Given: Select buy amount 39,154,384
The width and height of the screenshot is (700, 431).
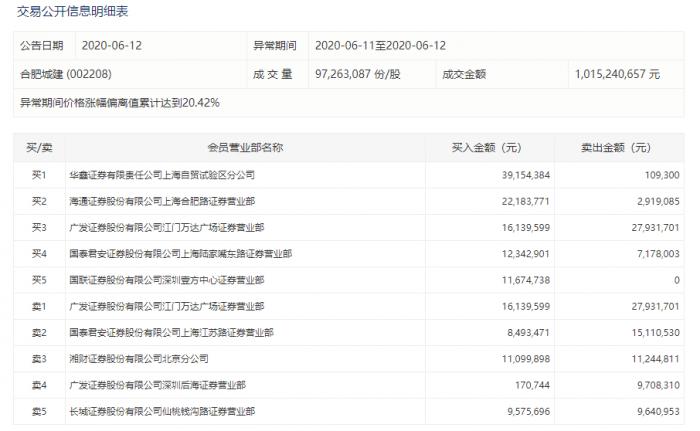Looking at the screenshot, I should click(525, 175).
